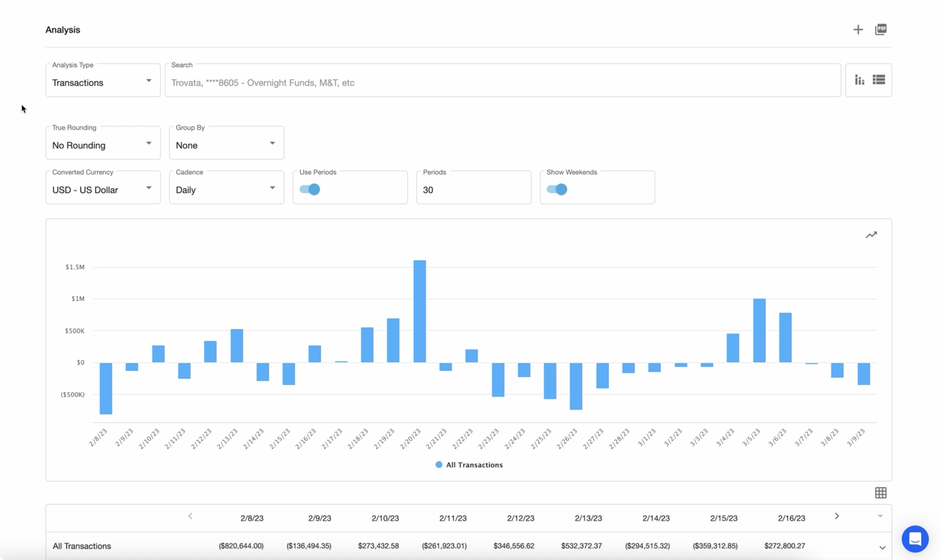Disable the Show Weekends switch

tap(557, 189)
